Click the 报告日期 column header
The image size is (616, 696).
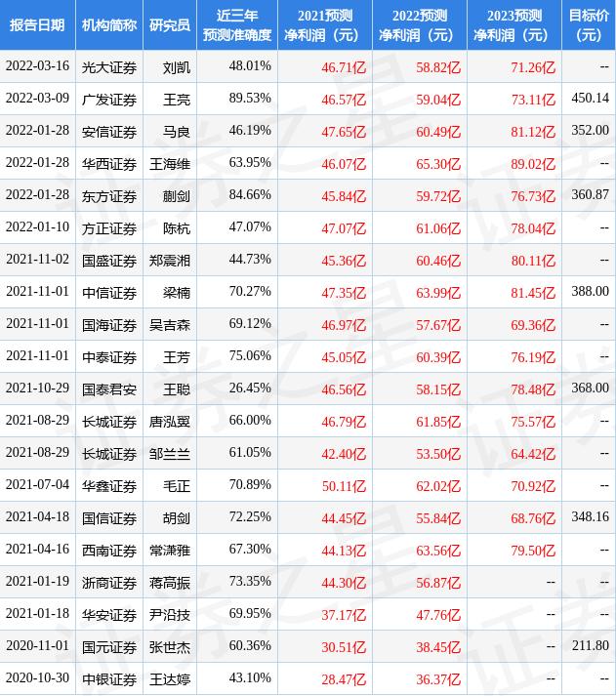(37, 24)
